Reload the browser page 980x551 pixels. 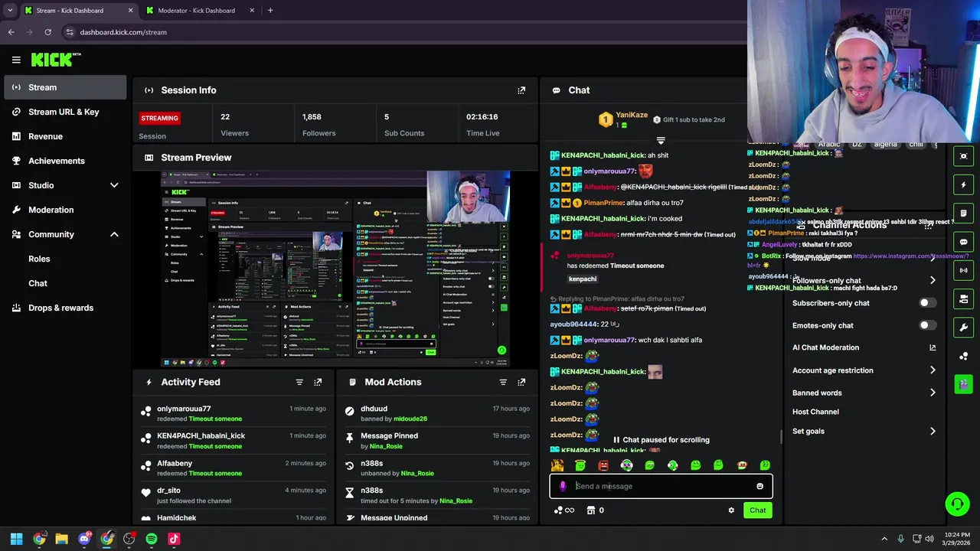click(47, 32)
